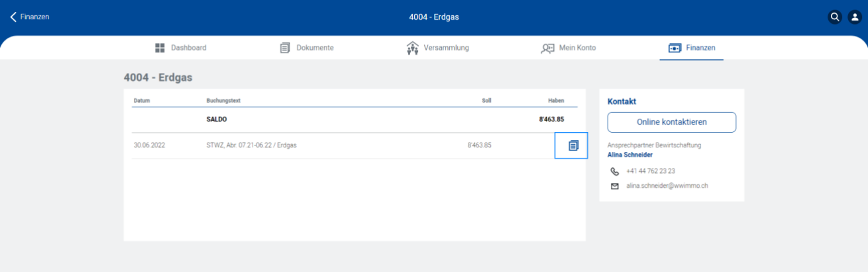Click SALDO Haben value 8'463.85
The width and height of the screenshot is (868, 272).
click(x=551, y=119)
